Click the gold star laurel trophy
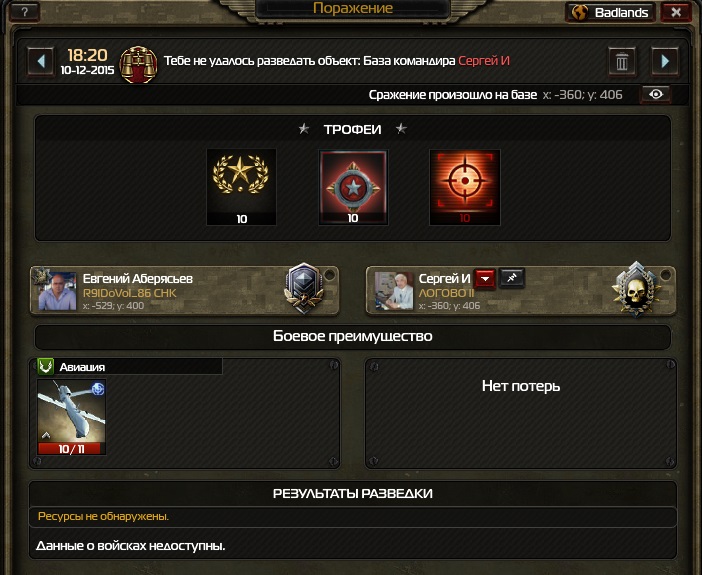702x575 pixels. (241, 187)
